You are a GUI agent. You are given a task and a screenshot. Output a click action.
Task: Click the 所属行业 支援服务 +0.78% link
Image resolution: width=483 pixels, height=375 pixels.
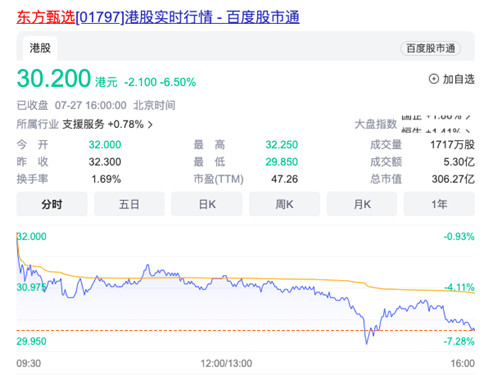coord(85,124)
